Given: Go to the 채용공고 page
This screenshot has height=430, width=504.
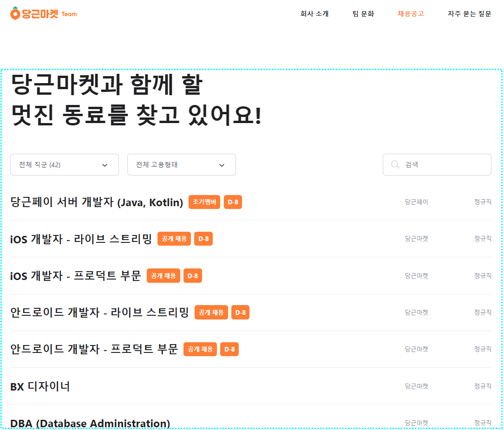Looking at the screenshot, I should (411, 13).
